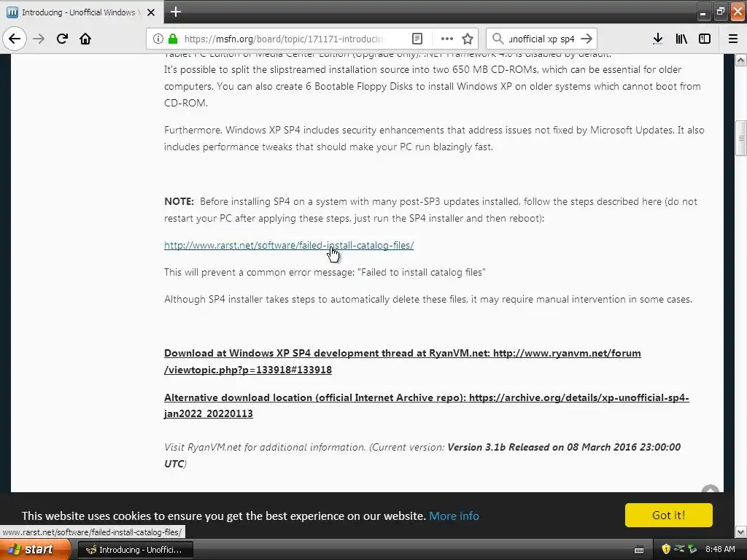Open the cookie More info link
The width and height of the screenshot is (747, 560).
pyautogui.click(x=454, y=516)
